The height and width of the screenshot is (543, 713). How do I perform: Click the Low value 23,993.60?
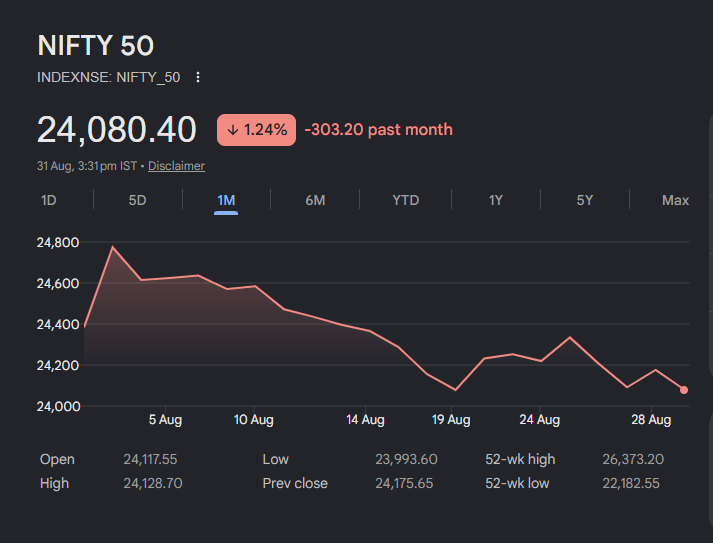coord(406,459)
